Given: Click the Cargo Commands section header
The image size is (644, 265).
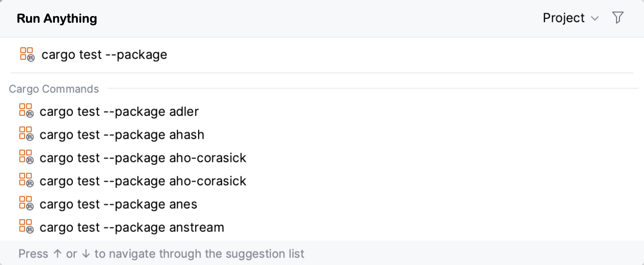Looking at the screenshot, I should coord(54,89).
